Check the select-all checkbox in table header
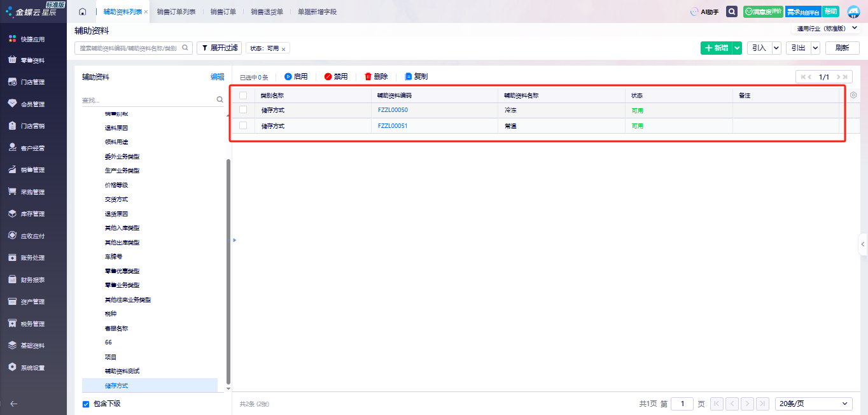 243,95
